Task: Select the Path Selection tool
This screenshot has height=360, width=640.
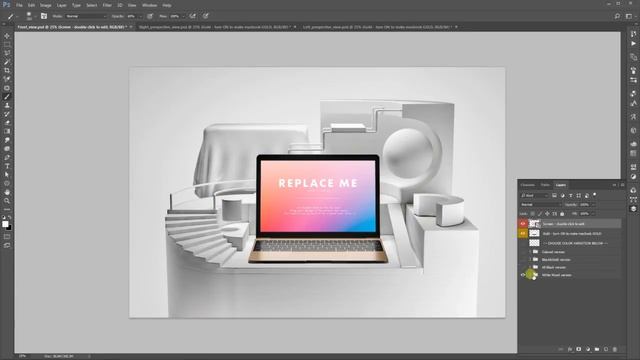Action: (7, 174)
